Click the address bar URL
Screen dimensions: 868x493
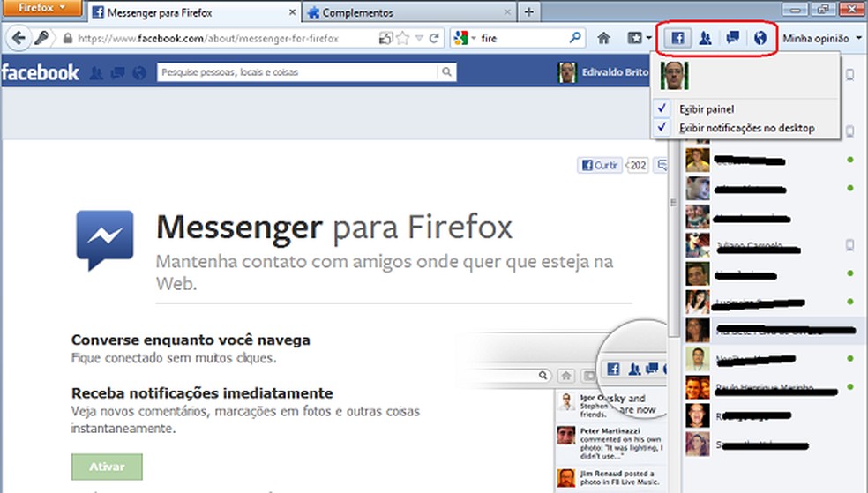207,38
